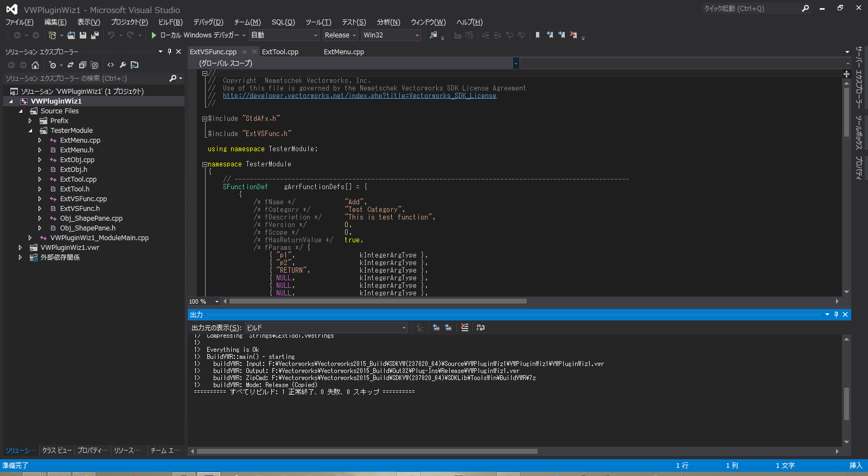The image size is (868, 476).
Task: Expand the Prefix folder
Action: [x=30, y=121]
